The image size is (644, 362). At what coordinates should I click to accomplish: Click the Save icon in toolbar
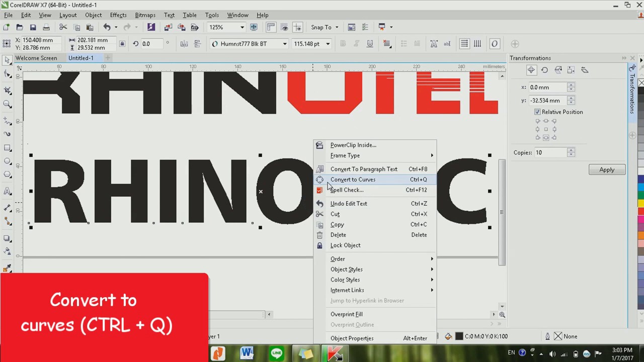pyautogui.click(x=33, y=27)
